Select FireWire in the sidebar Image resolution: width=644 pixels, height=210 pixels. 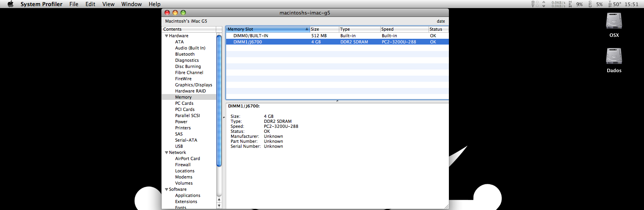coord(183,79)
